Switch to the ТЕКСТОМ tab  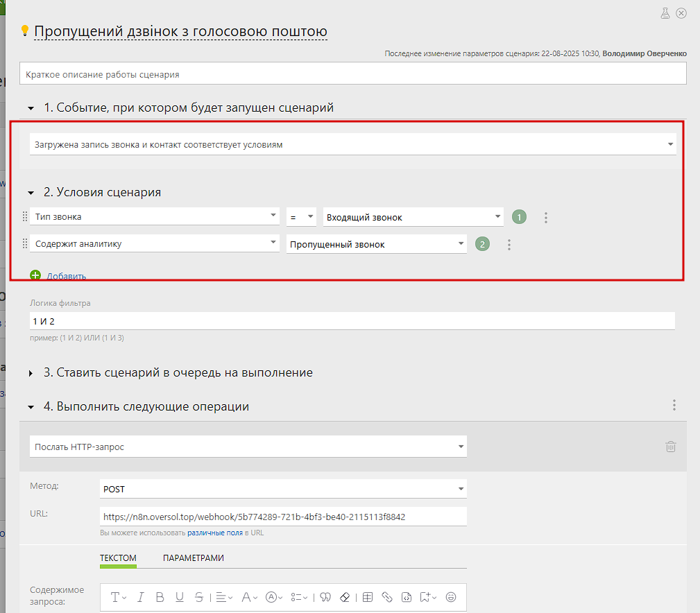coord(118,558)
